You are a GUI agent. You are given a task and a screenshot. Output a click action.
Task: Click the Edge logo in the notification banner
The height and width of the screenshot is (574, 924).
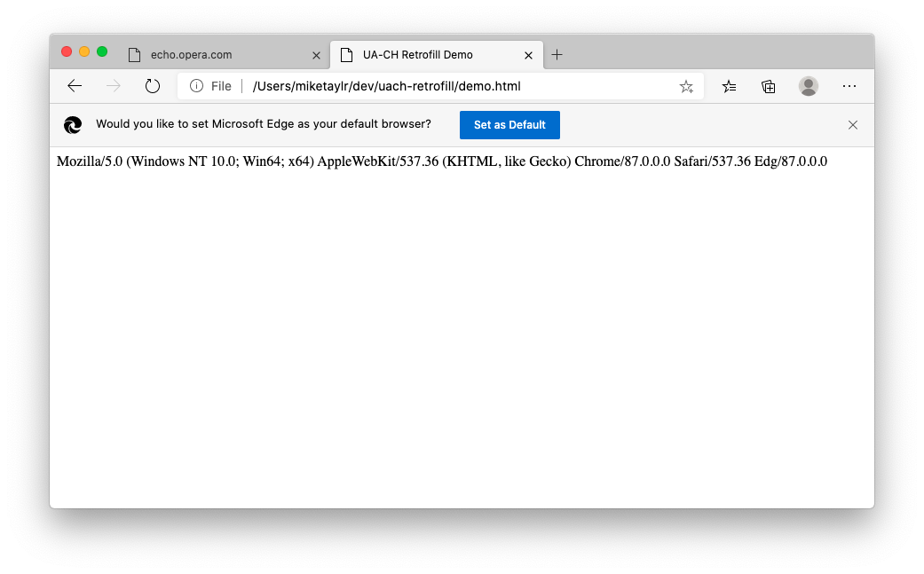click(x=73, y=124)
